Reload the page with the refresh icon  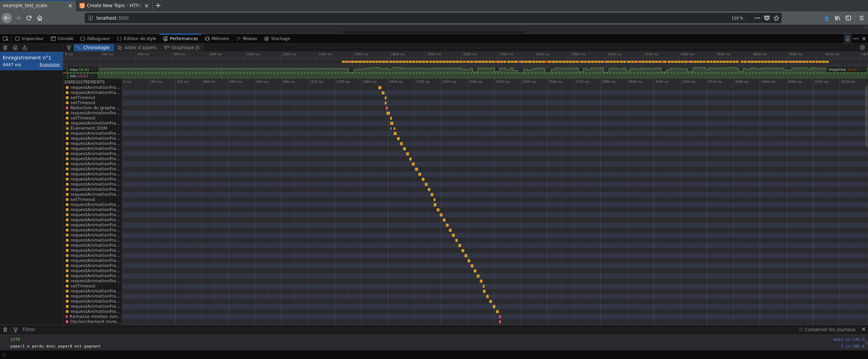[x=29, y=18]
